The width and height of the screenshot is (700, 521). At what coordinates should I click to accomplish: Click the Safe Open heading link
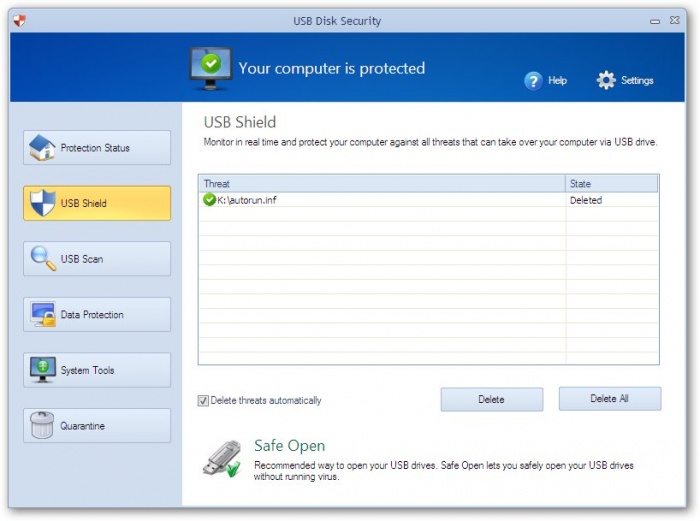[289, 446]
